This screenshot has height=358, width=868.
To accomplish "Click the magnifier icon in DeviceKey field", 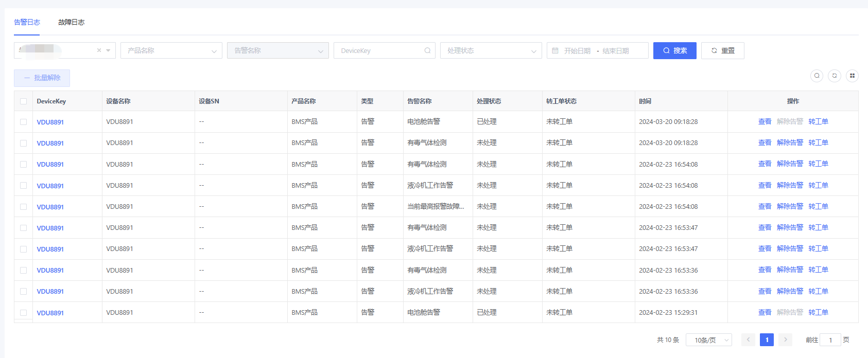I will click(x=427, y=50).
